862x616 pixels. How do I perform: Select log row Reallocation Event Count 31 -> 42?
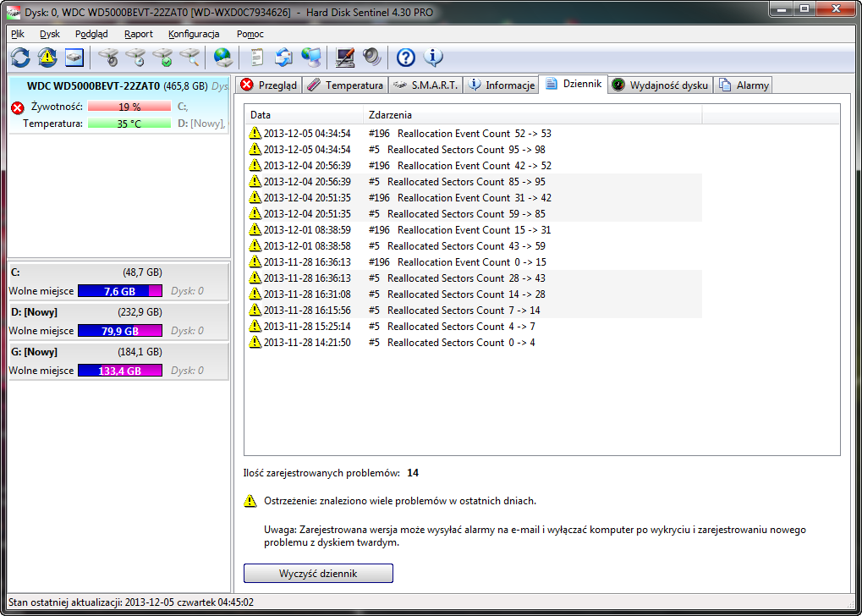[x=474, y=197]
